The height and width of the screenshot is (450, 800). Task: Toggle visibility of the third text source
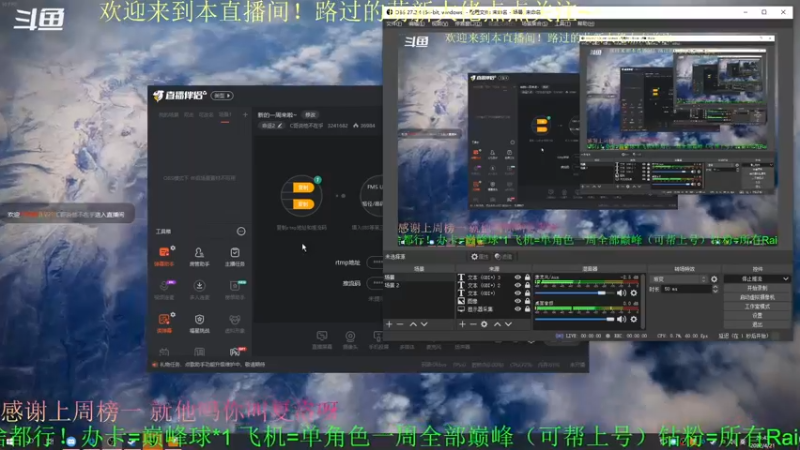pyautogui.click(x=518, y=293)
